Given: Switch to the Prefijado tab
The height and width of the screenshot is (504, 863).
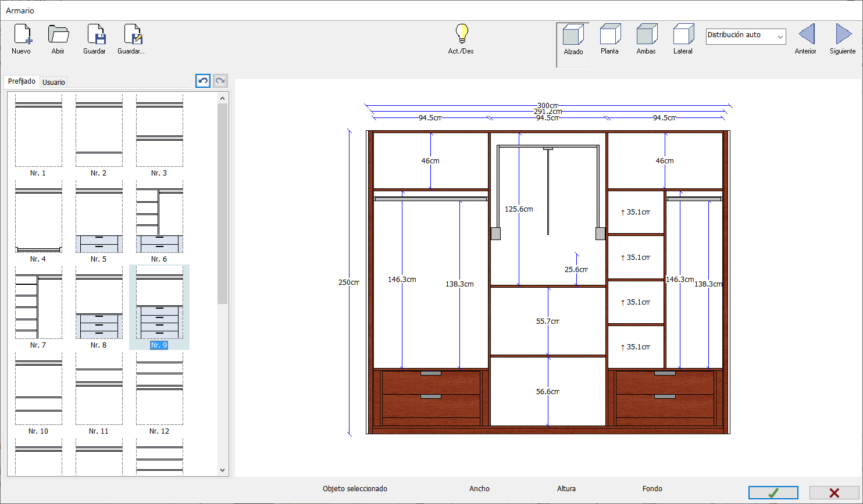Looking at the screenshot, I should point(22,81).
